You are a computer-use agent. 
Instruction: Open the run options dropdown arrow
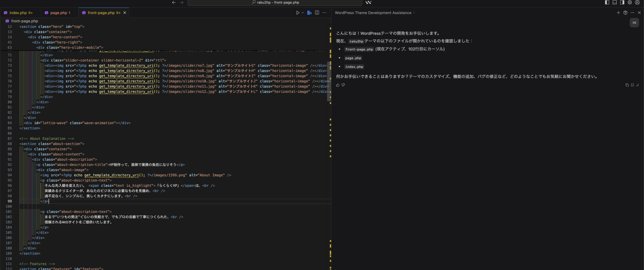(303, 13)
